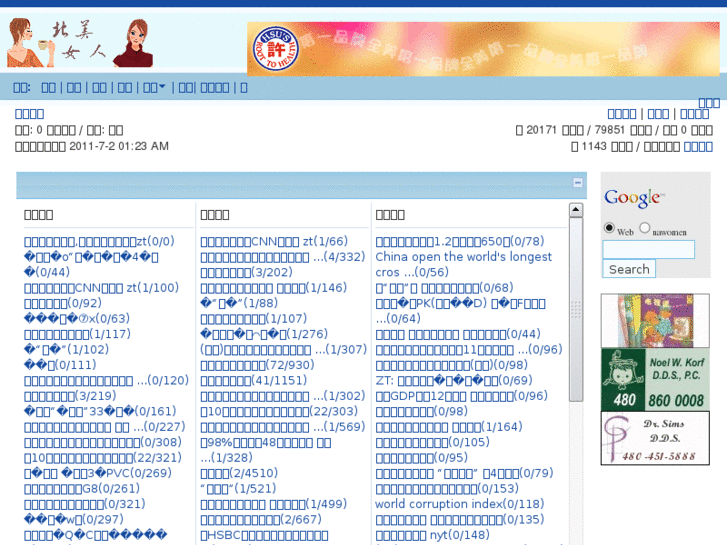Open the link with count (1/164)

[449, 427]
